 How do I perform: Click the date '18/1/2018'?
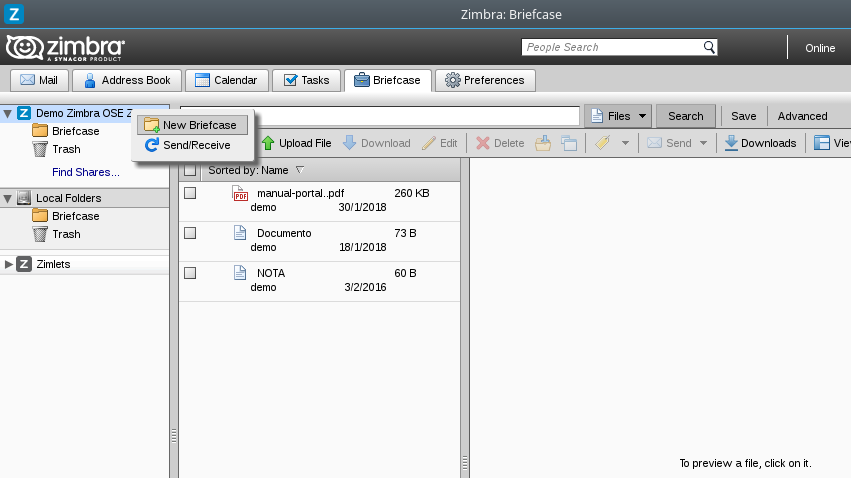click(x=363, y=247)
